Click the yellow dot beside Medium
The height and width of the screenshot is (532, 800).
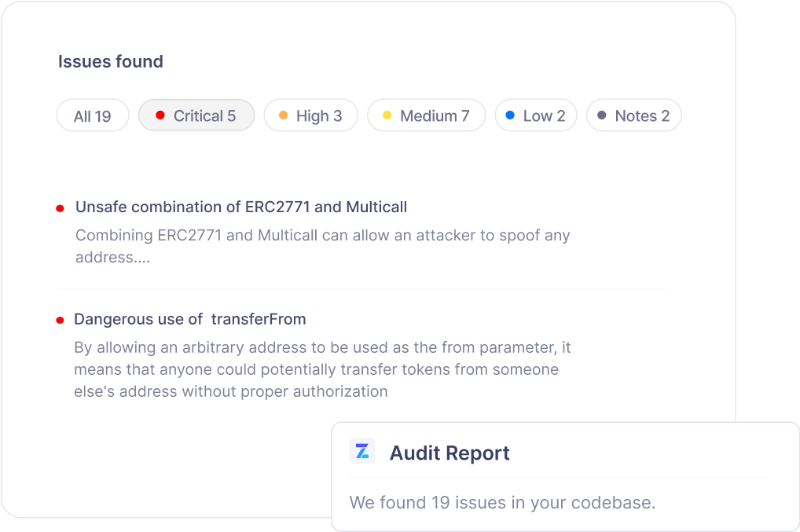click(386, 115)
